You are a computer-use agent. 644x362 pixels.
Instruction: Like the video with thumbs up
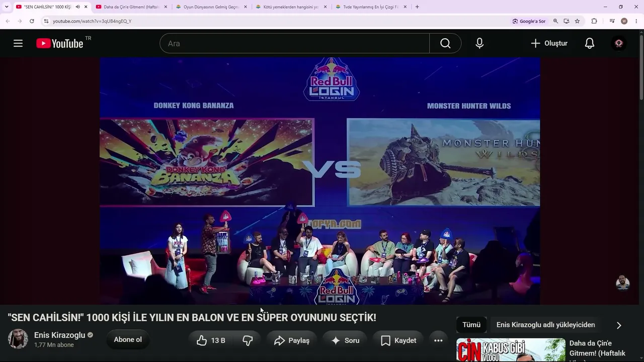[x=211, y=340]
